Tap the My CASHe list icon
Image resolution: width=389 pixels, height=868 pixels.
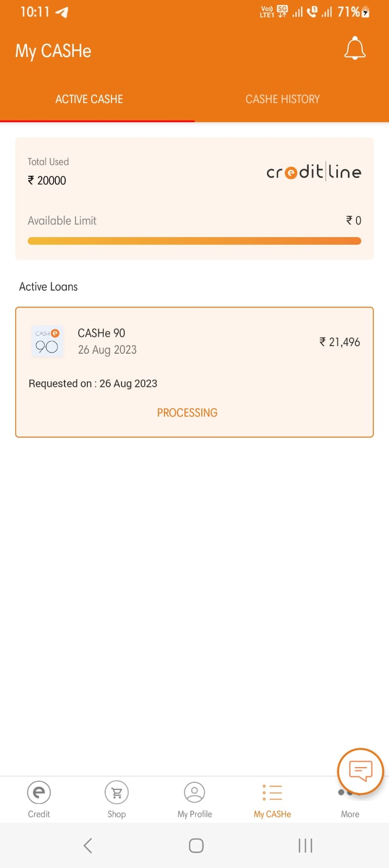click(272, 793)
